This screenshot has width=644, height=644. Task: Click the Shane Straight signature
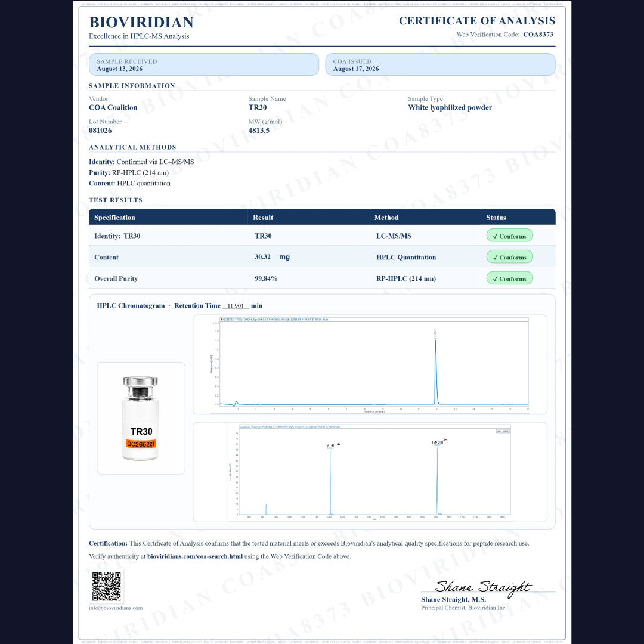pos(484,588)
